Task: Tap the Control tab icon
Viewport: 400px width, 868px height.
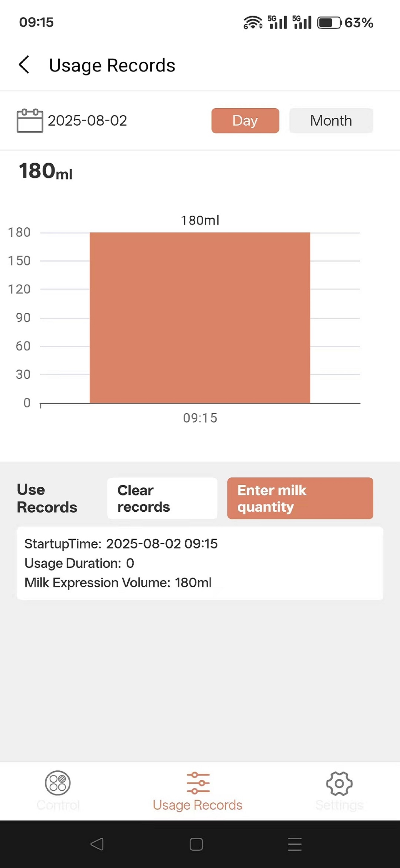Action: [x=58, y=782]
